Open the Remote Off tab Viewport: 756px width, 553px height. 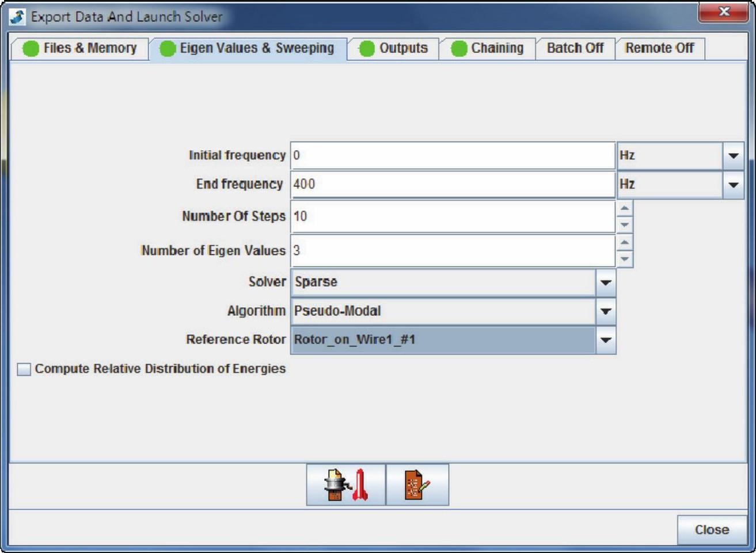(x=659, y=48)
